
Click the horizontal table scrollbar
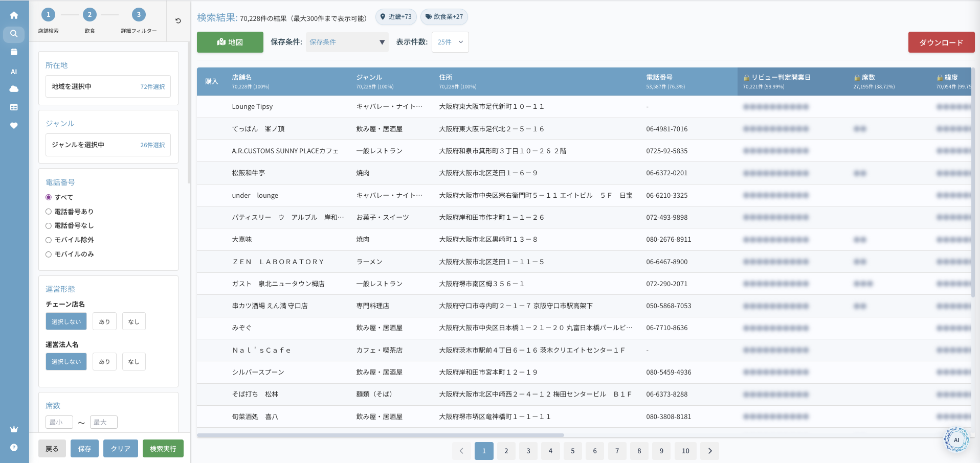point(381,435)
